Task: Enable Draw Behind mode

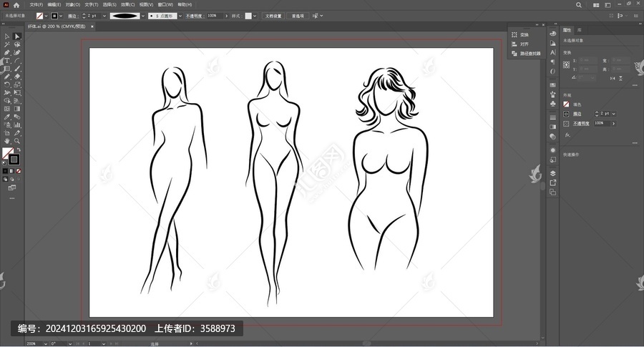Action: coord(12,179)
